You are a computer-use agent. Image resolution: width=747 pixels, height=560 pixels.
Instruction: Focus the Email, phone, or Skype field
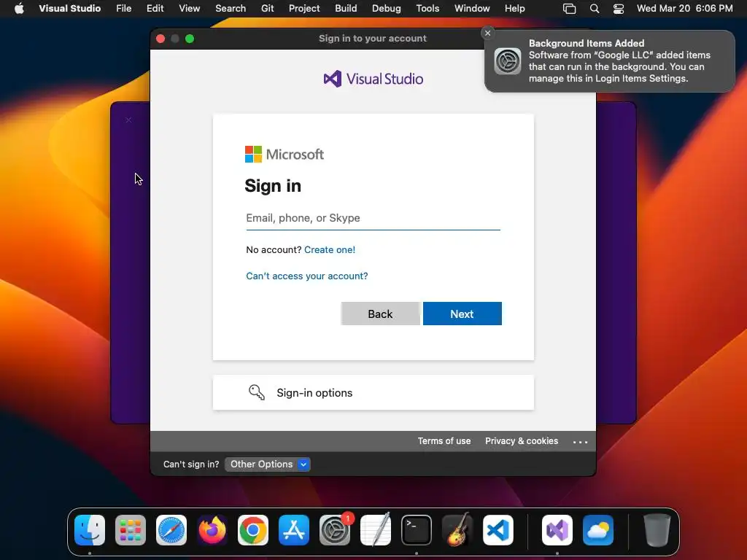(373, 218)
